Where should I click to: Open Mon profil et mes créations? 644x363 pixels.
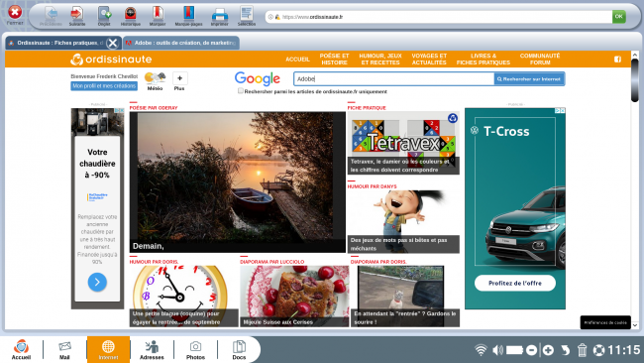(x=104, y=86)
